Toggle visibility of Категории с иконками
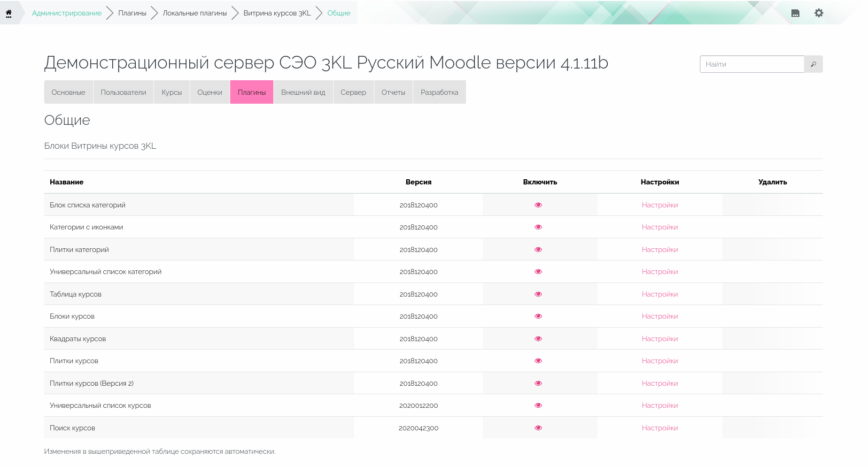The image size is (868, 466). click(x=538, y=227)
